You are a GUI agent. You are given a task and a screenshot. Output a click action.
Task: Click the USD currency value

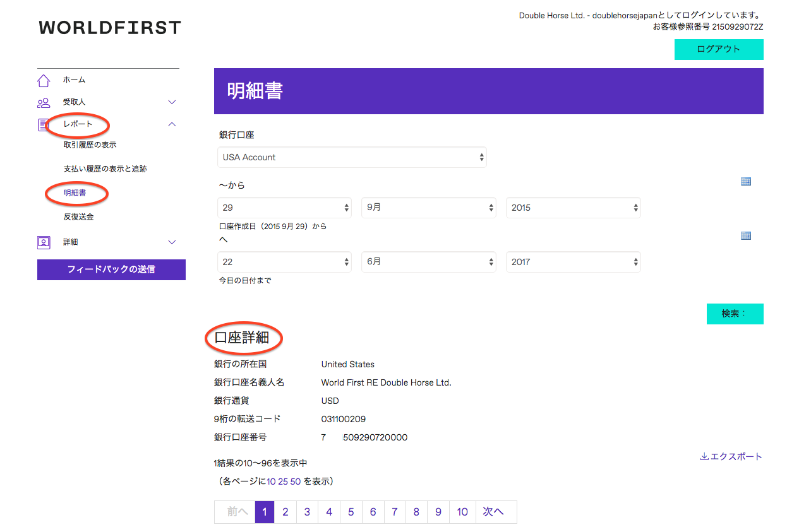(330, 401)
